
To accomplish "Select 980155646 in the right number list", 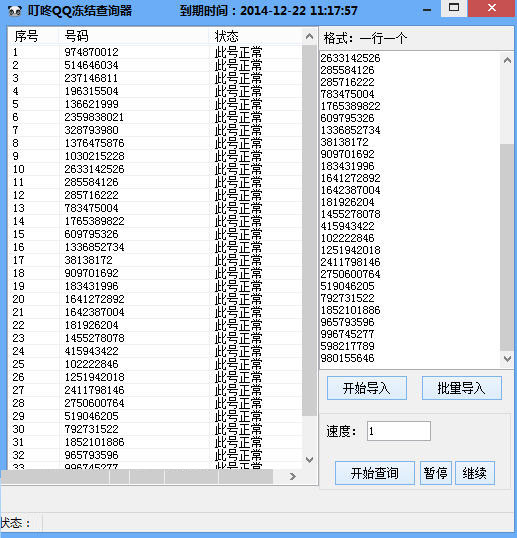I will click(x=347, y=358).
